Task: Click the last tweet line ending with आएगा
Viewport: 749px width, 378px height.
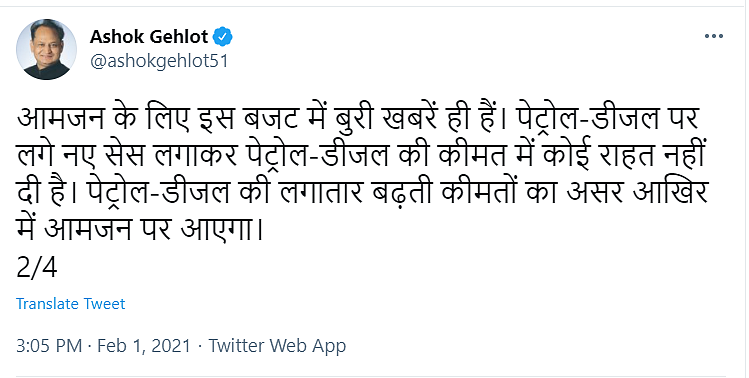Action: click(x=140, y=230)
